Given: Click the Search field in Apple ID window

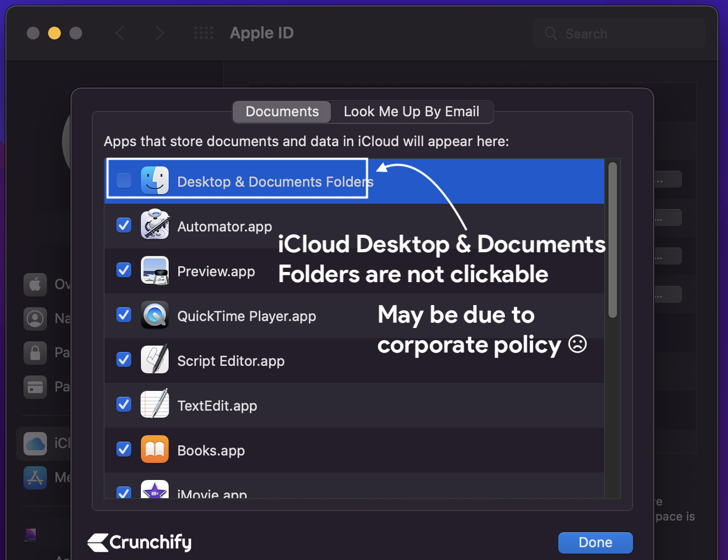Looking at the screenshot, I should click(619, 34).
